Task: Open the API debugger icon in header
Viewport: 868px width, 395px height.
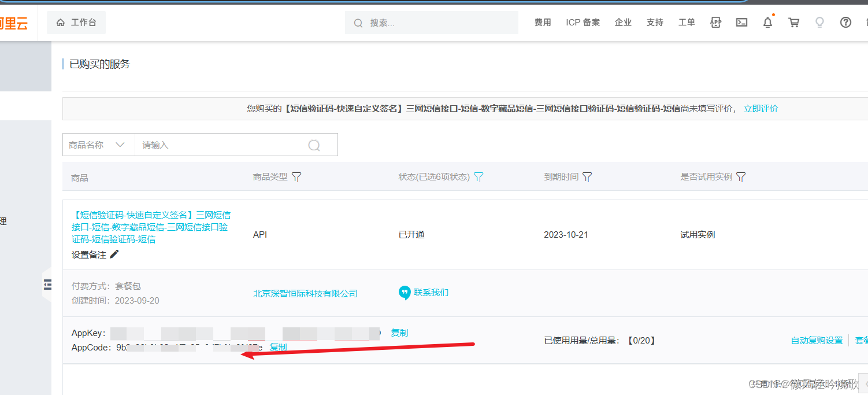Action: pos(715,23)
